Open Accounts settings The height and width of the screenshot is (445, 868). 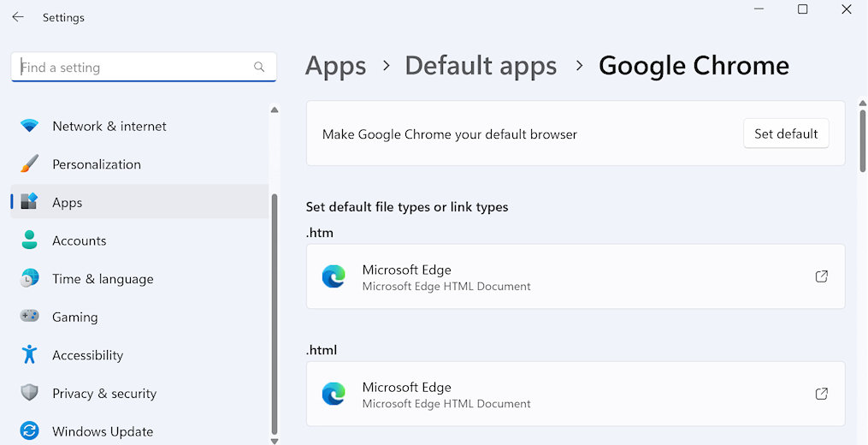139,240
